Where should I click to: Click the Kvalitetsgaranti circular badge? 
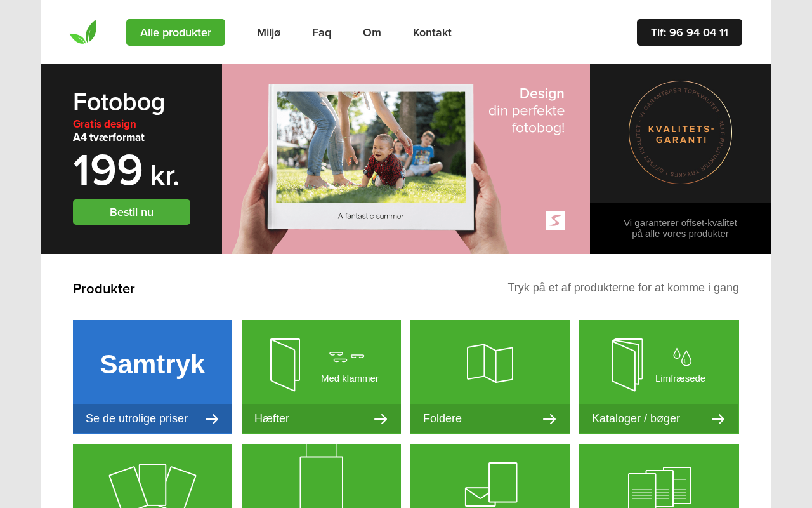tap(680, 132)
